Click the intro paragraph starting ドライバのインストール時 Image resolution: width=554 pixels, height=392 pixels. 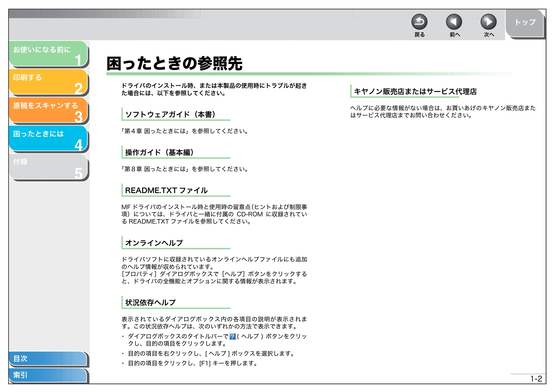pos(214,89)
